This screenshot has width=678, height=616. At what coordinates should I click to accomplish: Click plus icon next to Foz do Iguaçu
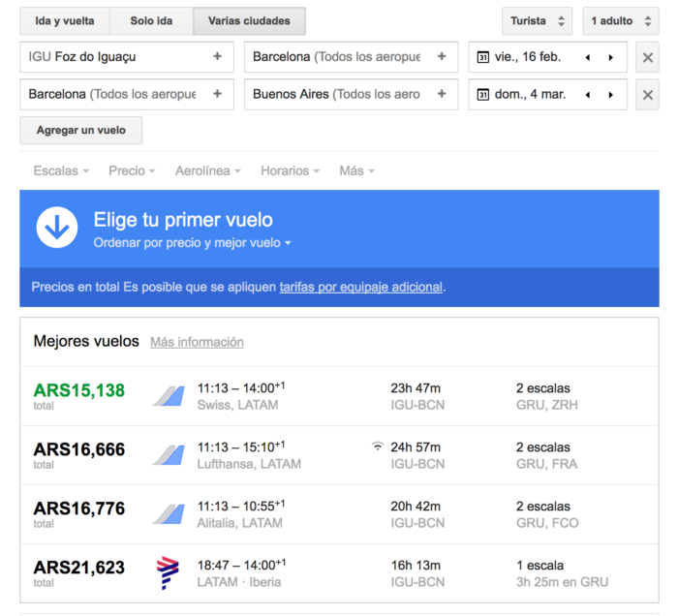[218, 57]
